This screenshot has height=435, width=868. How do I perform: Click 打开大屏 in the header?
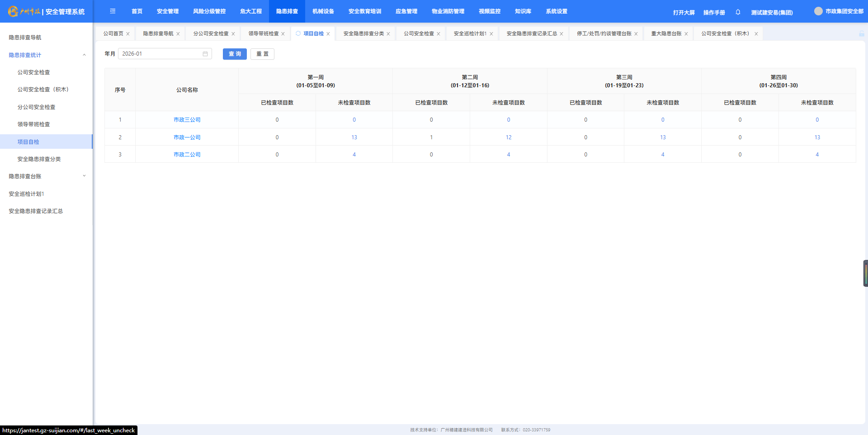click(x=684, y=13)
